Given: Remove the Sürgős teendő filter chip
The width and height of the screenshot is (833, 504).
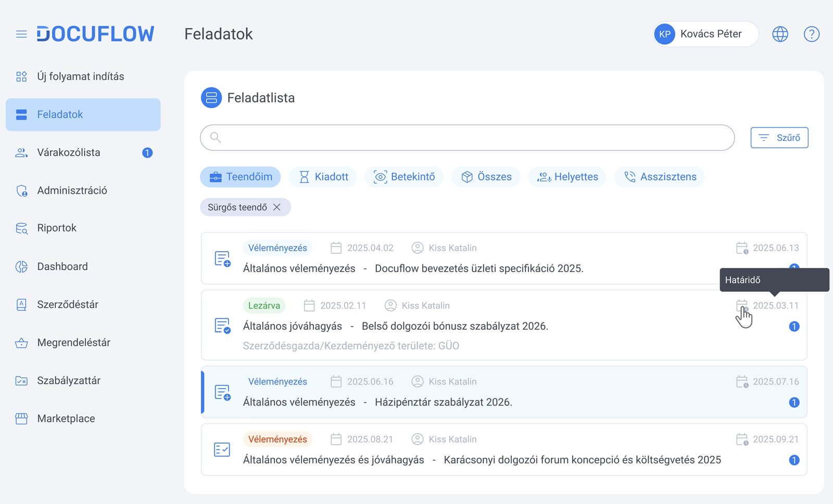Looking at the screenshot, I should 277,208.
